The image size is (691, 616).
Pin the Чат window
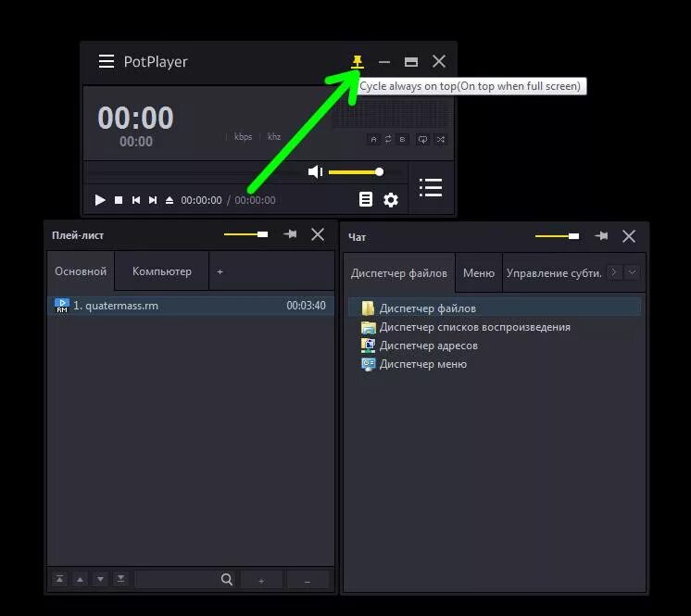[601, 235]
